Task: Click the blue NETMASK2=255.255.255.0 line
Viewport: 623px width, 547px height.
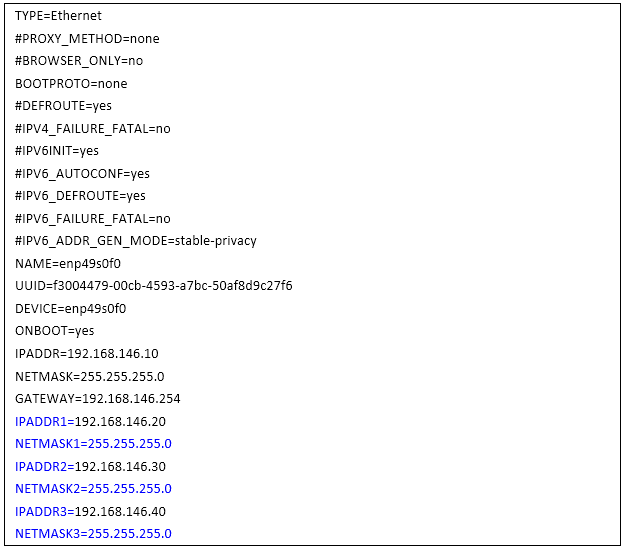Action: 93,489
